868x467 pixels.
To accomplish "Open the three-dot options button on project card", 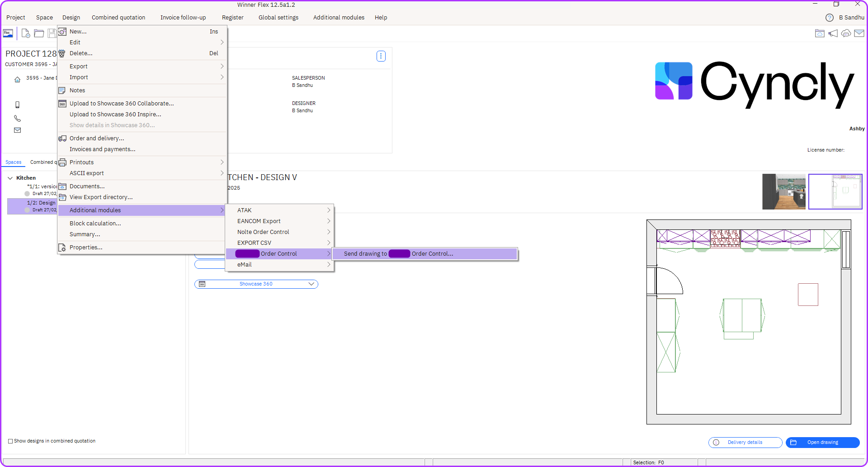I will (381, 56).
